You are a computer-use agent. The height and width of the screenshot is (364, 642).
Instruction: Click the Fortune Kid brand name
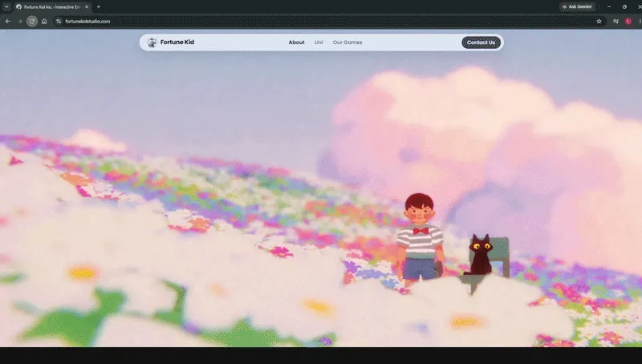[177, 42]
